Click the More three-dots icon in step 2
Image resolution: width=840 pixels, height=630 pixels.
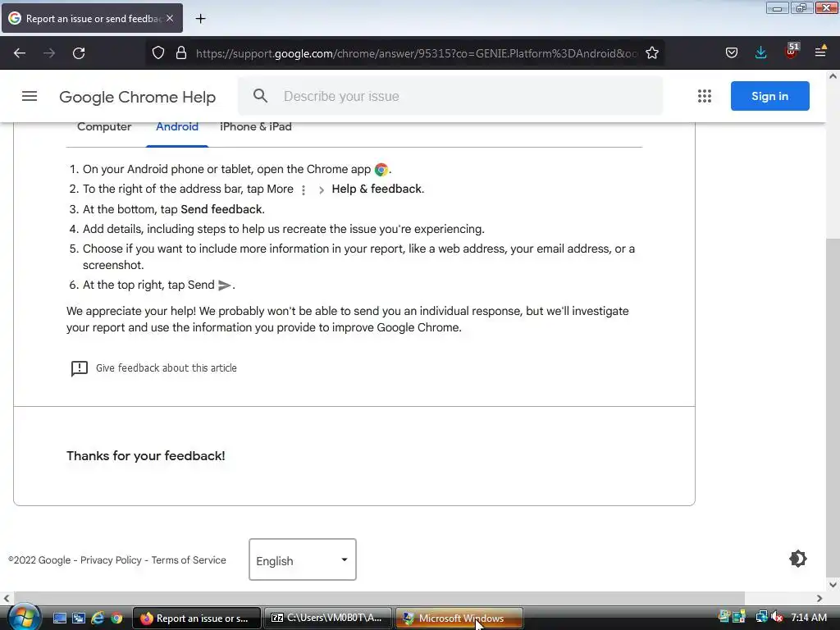tap(304, 190)
